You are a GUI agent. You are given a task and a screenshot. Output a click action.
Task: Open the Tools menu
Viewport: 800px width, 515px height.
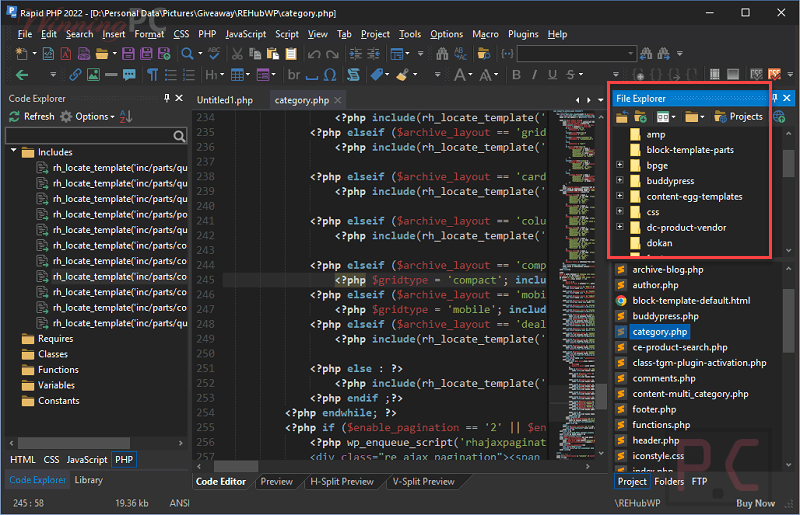pos(410,34)
